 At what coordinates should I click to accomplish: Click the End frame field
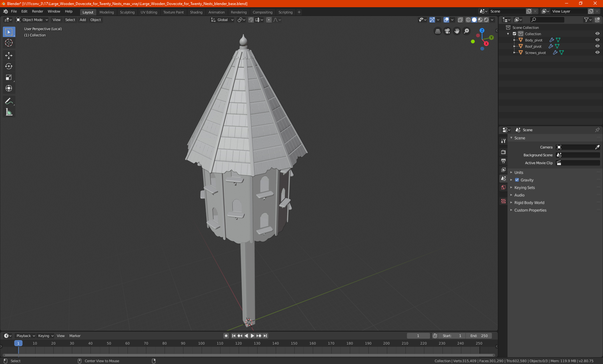479,336
